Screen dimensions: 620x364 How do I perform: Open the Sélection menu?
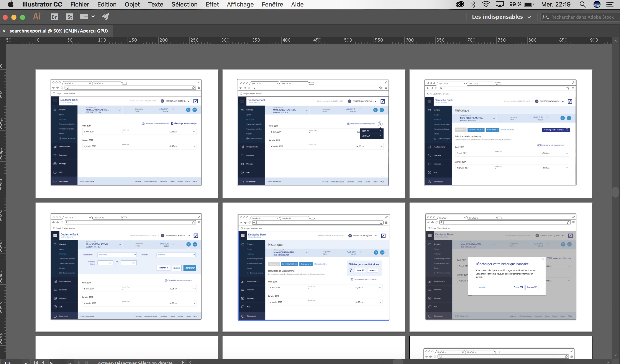coord(184,4)
